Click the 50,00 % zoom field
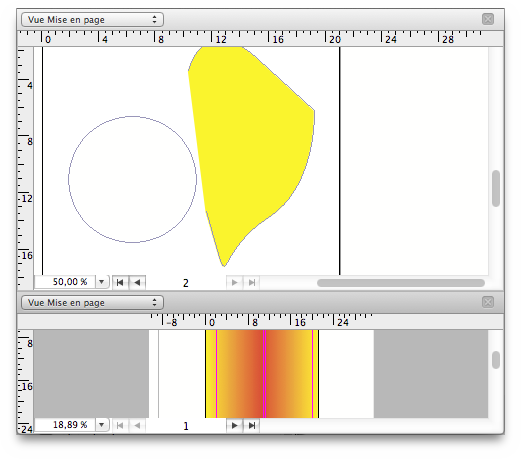The width and height of the screenshot is (521, 459). pyautogui.click(x=65, y=282)
